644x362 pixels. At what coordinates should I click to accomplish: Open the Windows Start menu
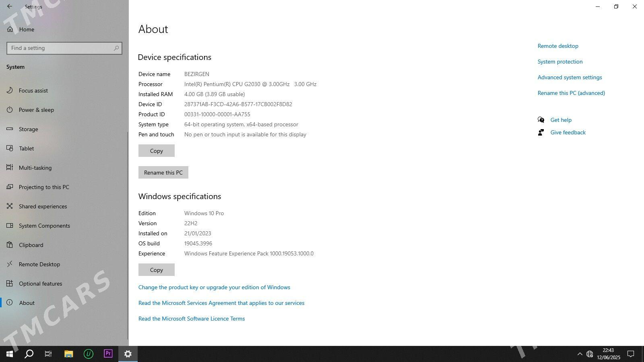[10, 354]
